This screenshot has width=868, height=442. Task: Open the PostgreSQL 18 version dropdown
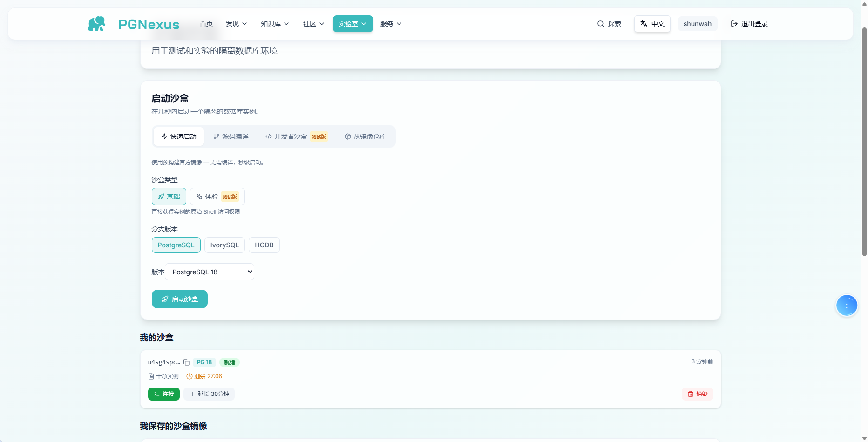pyautogui.click(x=210, y=272)
